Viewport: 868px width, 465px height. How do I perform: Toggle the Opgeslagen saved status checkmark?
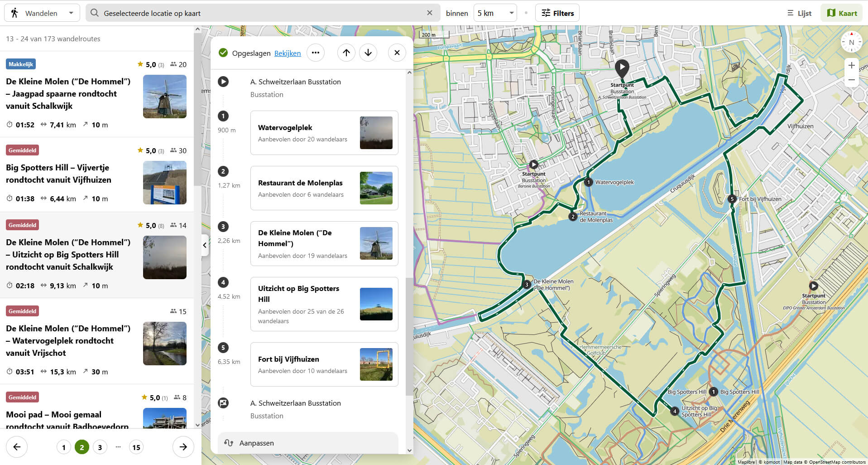point(223,53)
